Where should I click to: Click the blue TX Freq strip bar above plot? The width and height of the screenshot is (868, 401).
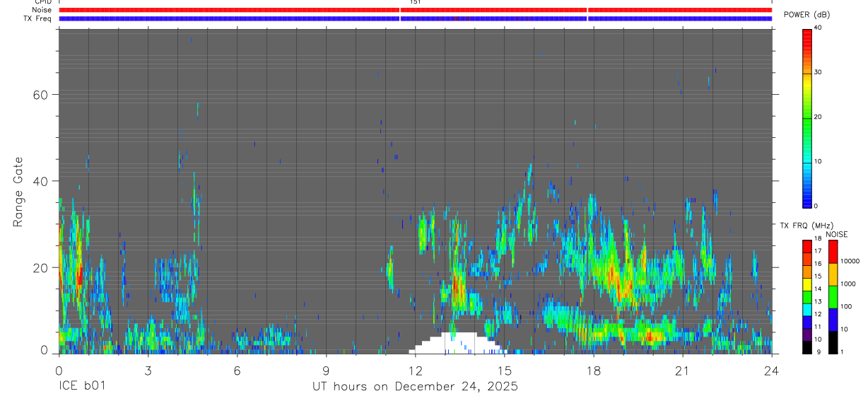[416, 18]
